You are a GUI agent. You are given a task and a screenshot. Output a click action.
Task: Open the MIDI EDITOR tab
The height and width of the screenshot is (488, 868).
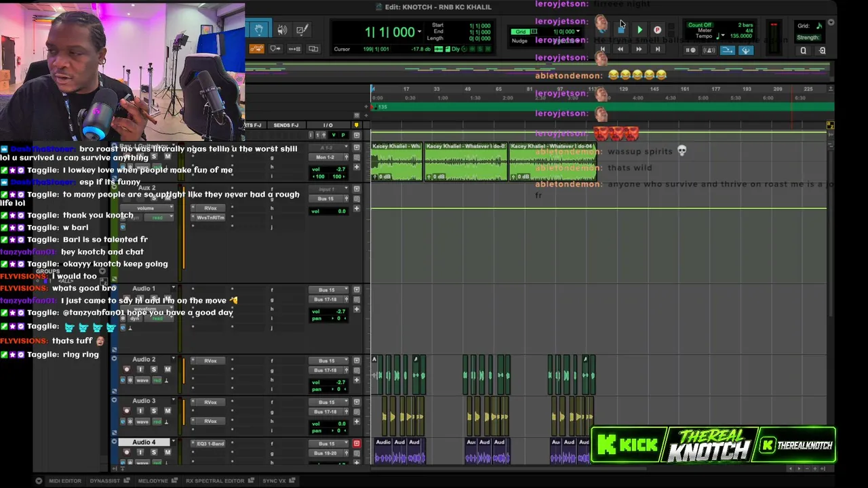pyautogui.click(x=64, y=481)
